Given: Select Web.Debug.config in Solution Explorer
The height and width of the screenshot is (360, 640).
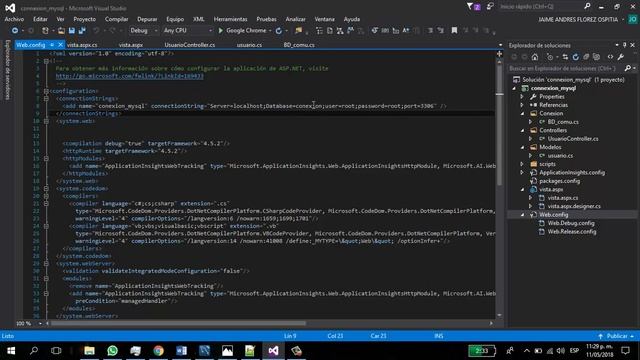Looking at the screenshot, I should (x=571, y=223).
